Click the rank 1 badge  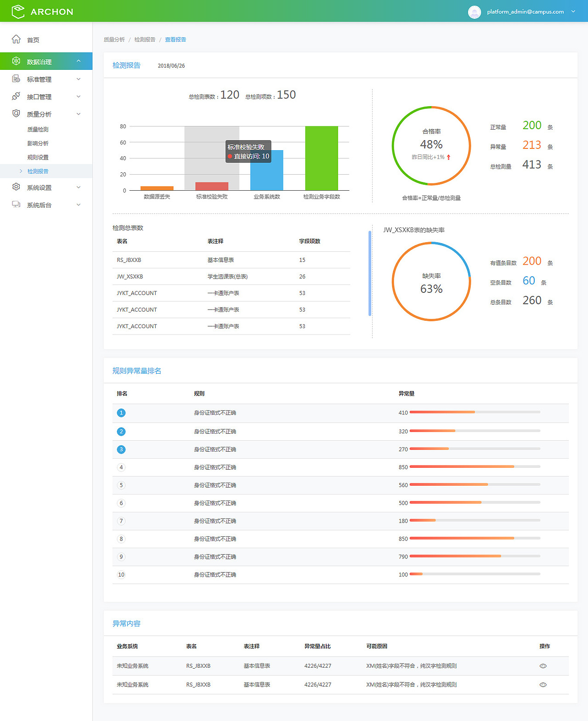(x=121, y=413)
